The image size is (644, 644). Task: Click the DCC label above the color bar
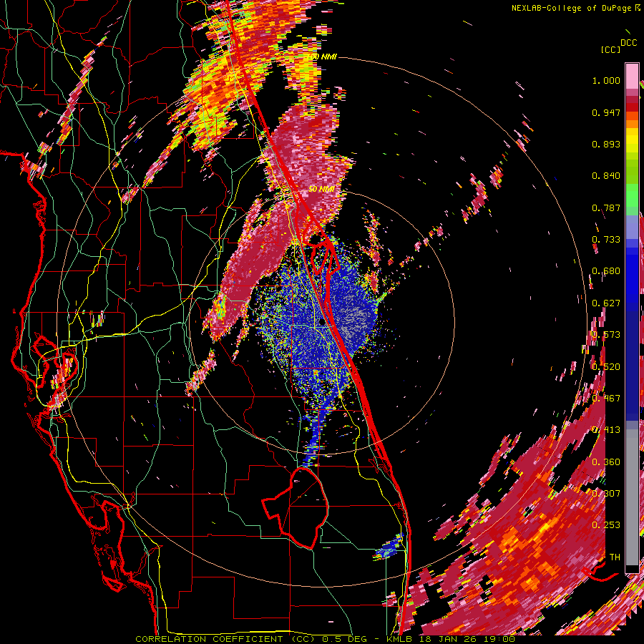coord(628,43)
